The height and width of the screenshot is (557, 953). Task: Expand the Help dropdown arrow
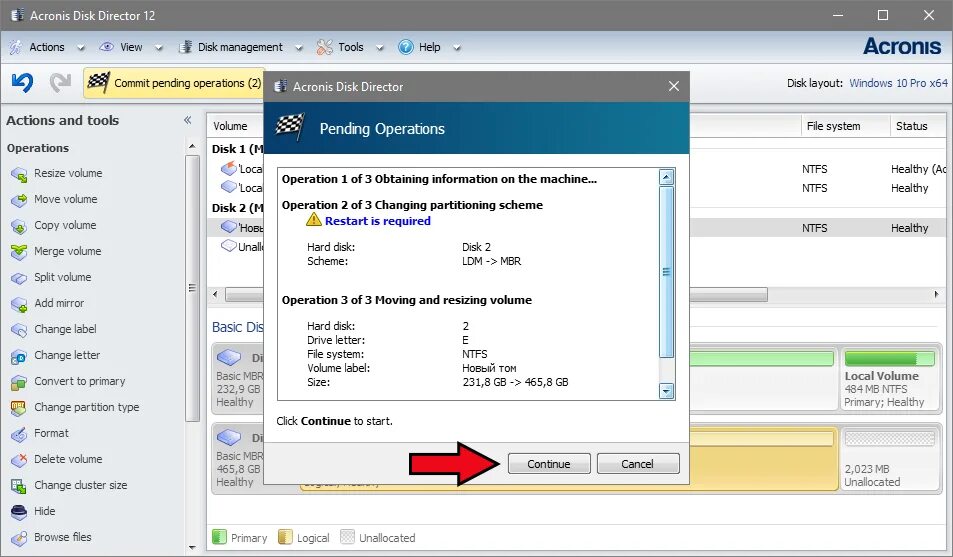click(456, 47)
